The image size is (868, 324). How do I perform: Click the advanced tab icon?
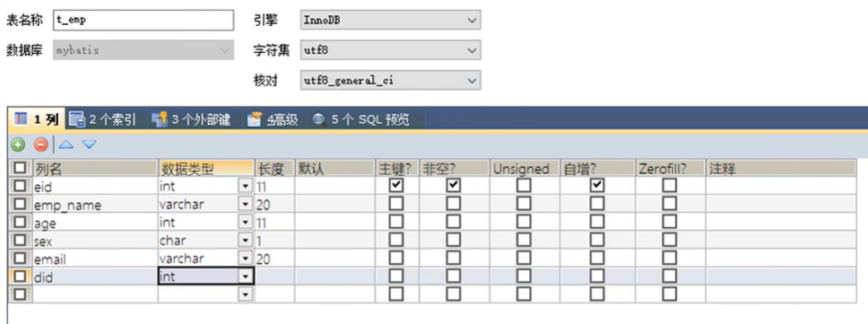coord(254,118)
